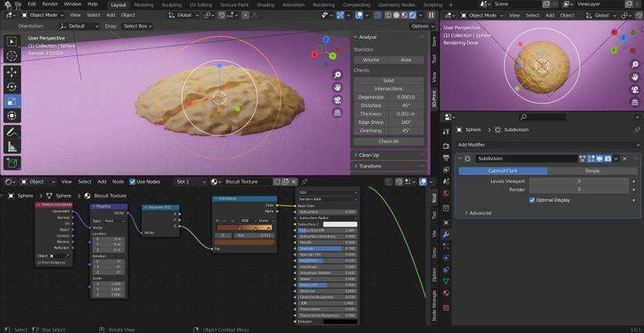644x333 pixels.
Task: Open the Object Data properties tab (green triangle)
Action: [x=446, y=282]
